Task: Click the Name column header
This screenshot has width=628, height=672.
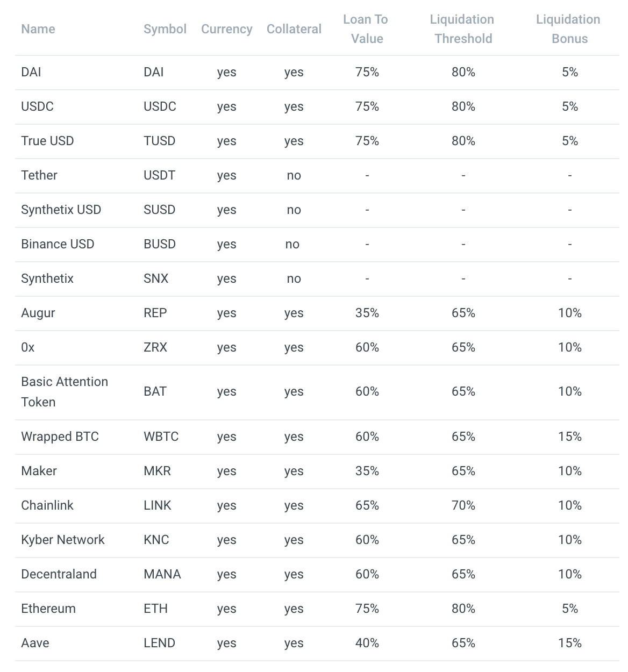Action: point(38,29)
